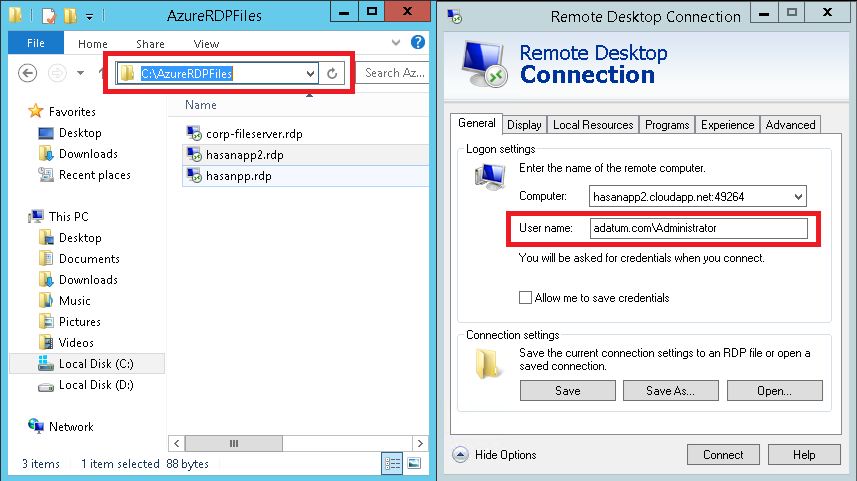Click the Help button in Remote Desktop
Image resolution: width=857 pixels, height=481 pixels.
pos(804,455)
